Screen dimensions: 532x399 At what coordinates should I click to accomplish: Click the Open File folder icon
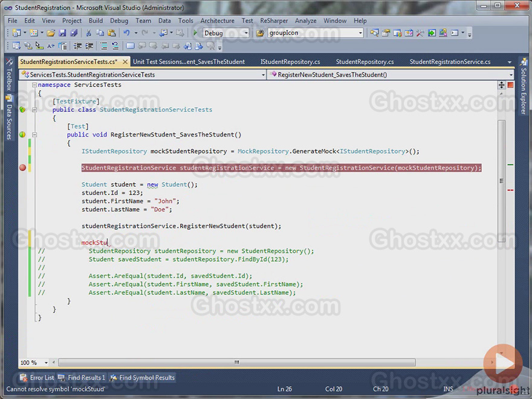coord(51,33)
